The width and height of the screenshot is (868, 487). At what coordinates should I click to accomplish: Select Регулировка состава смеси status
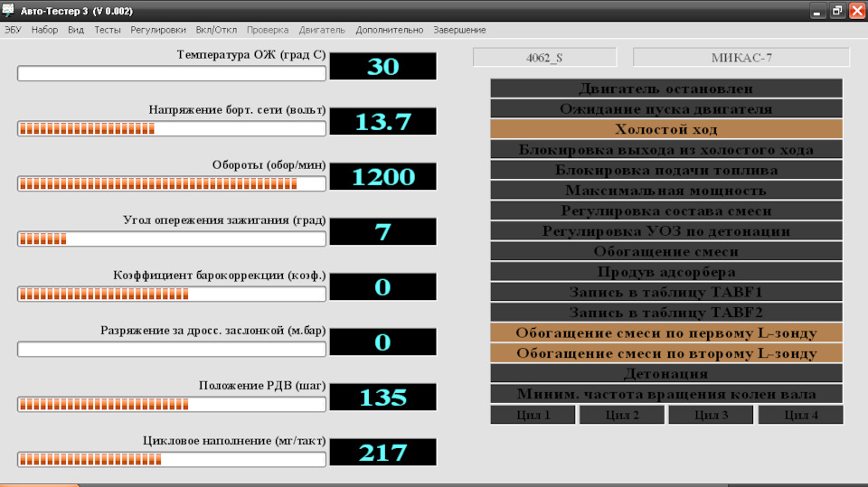666,211
